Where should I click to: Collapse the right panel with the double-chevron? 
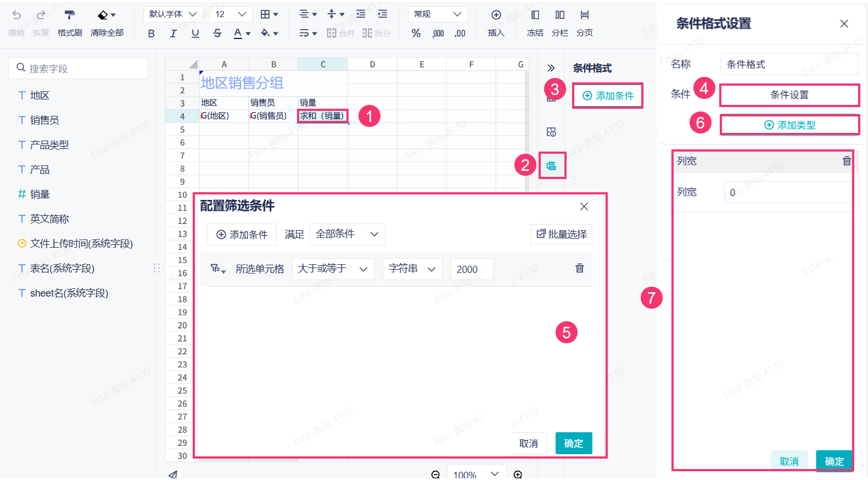coord(551,68)
